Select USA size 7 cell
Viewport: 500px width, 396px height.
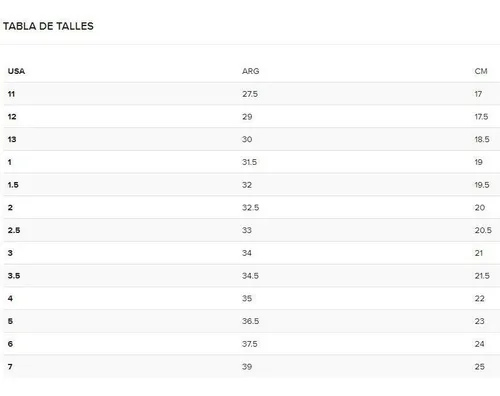point(10,367)
